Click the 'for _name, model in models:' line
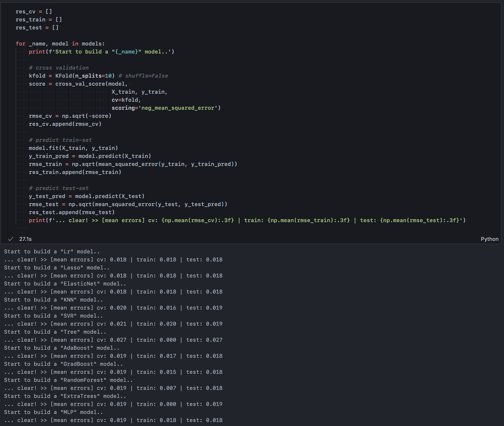This screenshot has width=504, height=426. 60,44
